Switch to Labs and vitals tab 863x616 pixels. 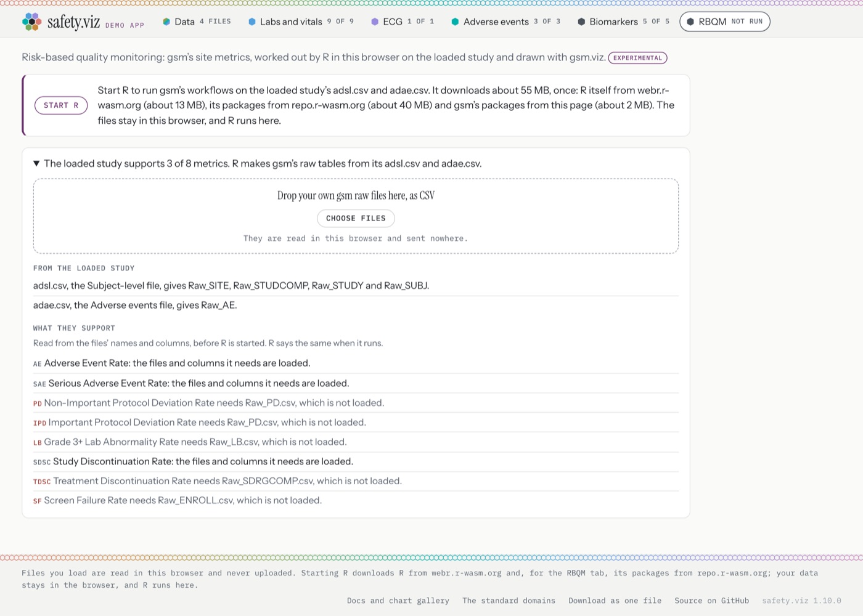point(301,22)
